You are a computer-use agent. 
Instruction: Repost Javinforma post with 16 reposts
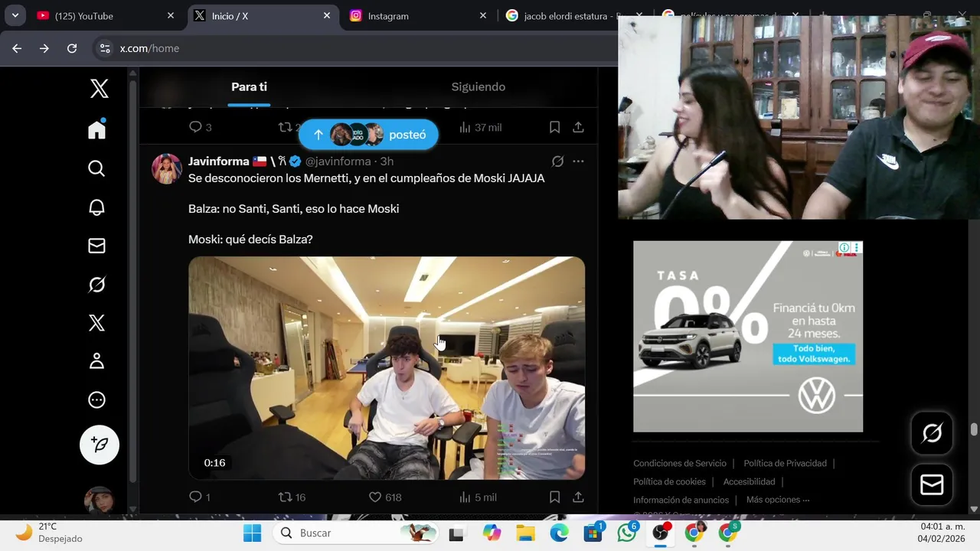[x=292, y=497]
